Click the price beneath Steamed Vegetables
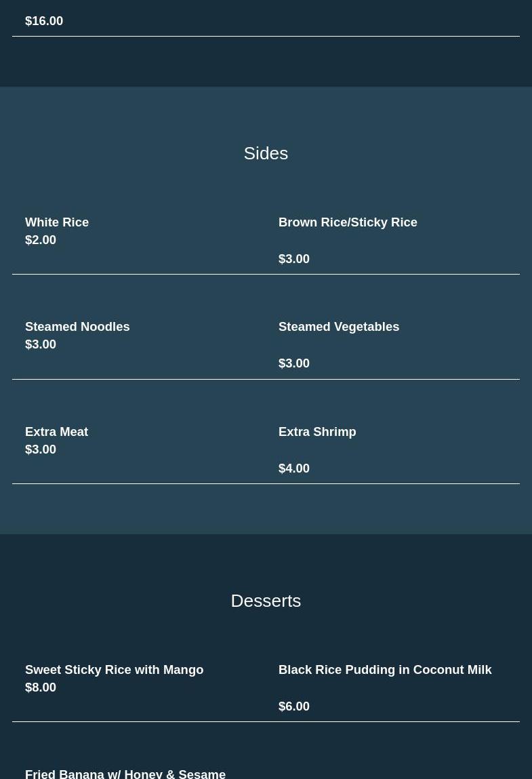532x779 pixels. (x=294, y=363)
